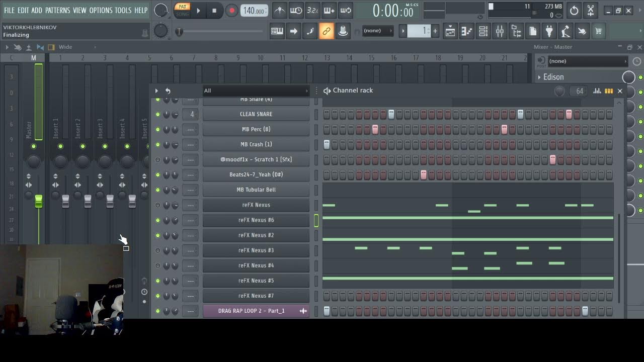Open the Edison plugin slot
644x362 pixels.
(580, 77)
